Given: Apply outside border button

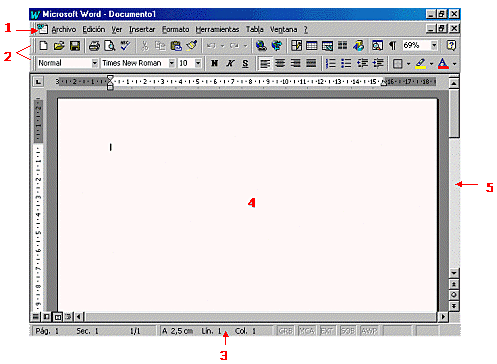Looking at the screenshot, I should [x=398, y=63].
